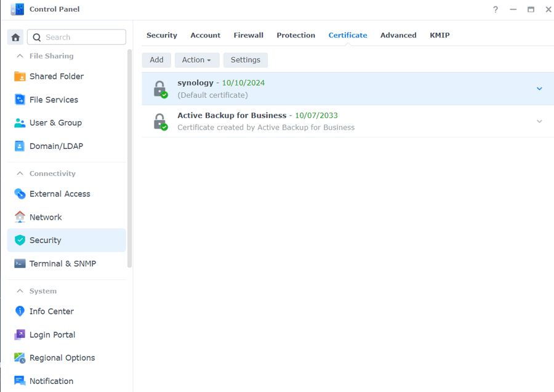The image size is (554, 392).
Task: Click the Network house icon
Action: (20, 217)
